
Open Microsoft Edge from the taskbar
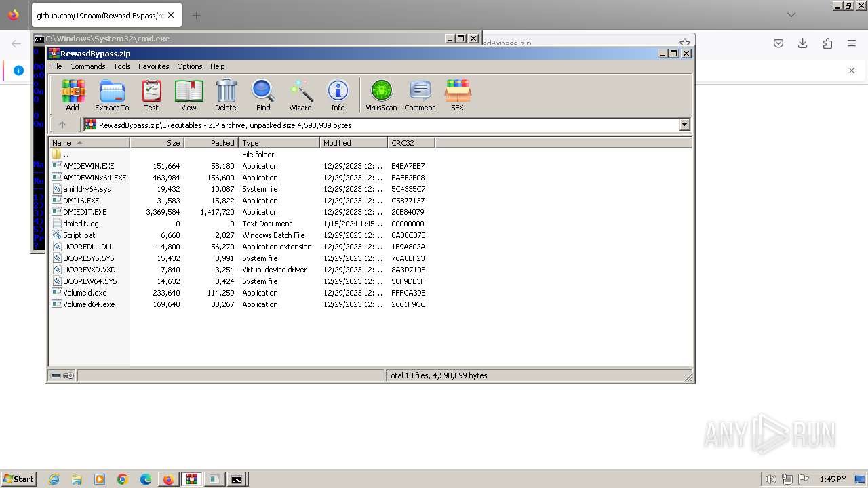[146, 479]
